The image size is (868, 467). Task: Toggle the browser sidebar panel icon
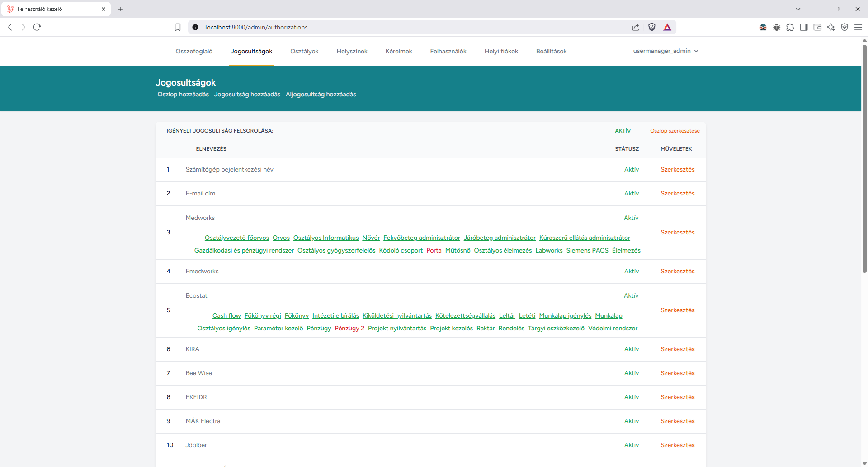pos(804,27)
